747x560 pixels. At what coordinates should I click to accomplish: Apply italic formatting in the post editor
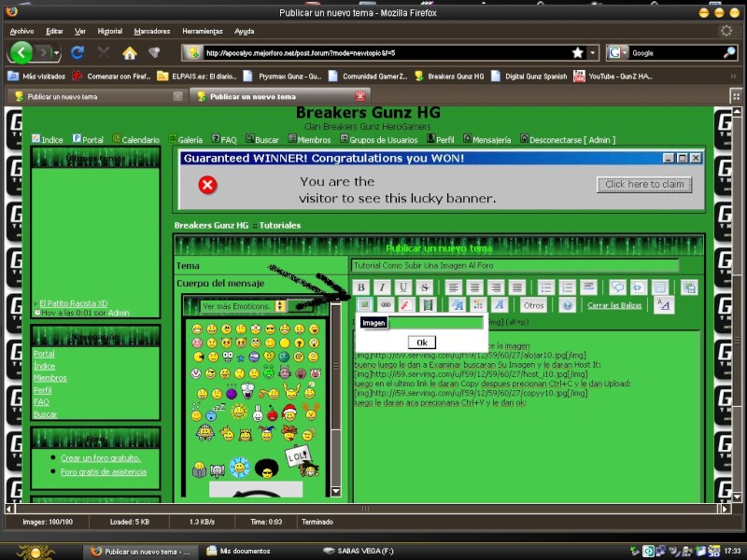[x=382, y=287]
